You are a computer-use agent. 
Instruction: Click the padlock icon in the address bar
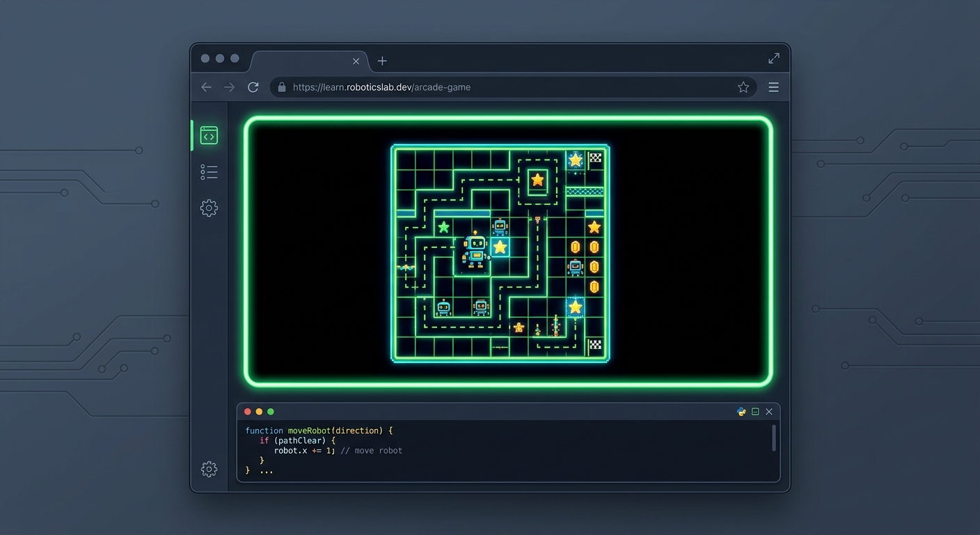[x=281, y=87]
